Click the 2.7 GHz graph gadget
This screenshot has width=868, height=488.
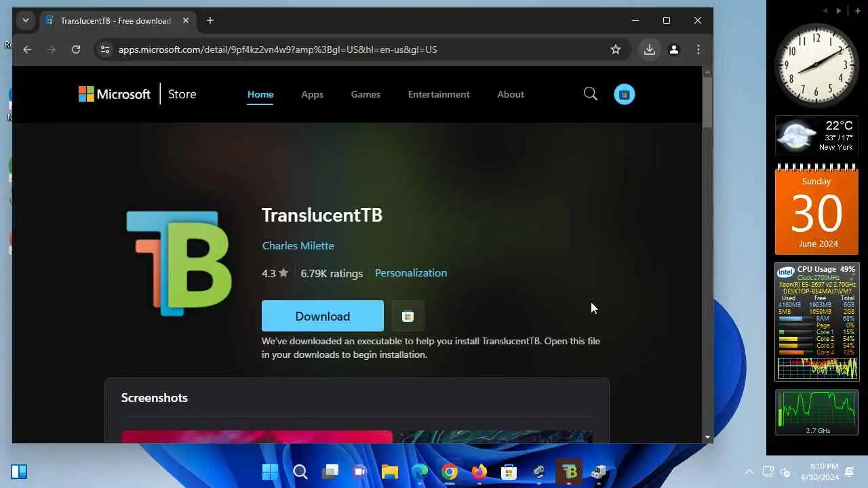pyautogui.click(x=817, y=413)
